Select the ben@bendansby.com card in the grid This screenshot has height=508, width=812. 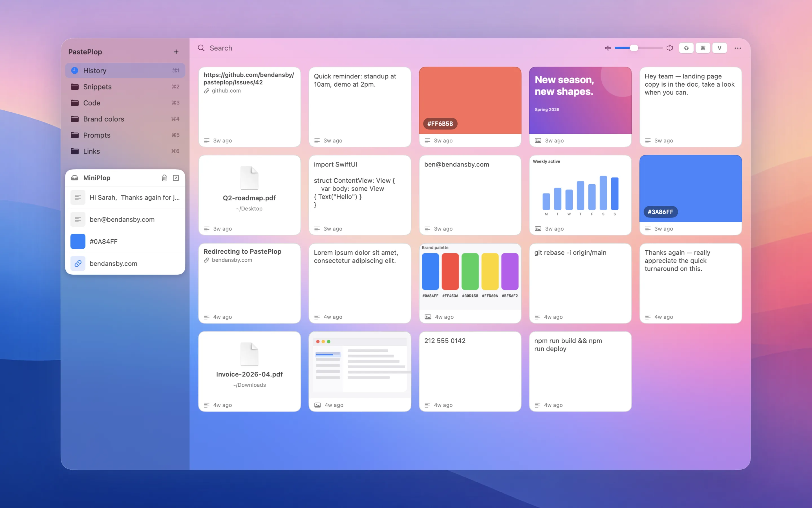click(x=470, y=195)
